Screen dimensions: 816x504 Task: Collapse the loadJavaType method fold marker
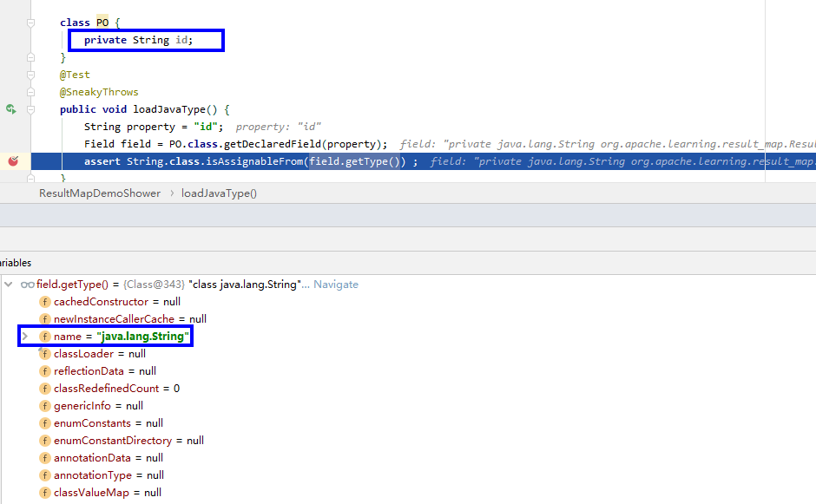tap(30, 110)
